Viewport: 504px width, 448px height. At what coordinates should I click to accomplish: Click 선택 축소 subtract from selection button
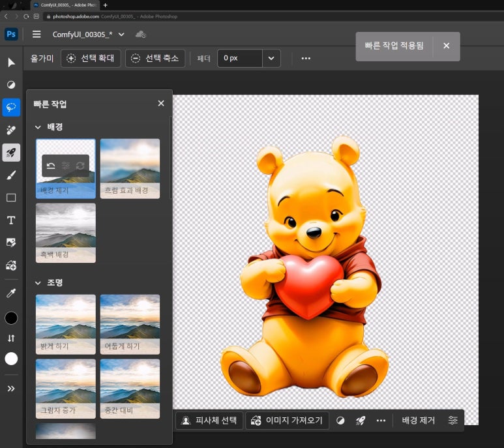tap(155, 58)
